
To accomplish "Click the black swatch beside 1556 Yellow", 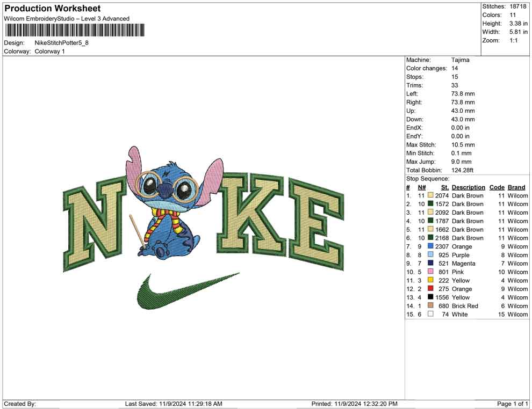I will coord(430,297).
